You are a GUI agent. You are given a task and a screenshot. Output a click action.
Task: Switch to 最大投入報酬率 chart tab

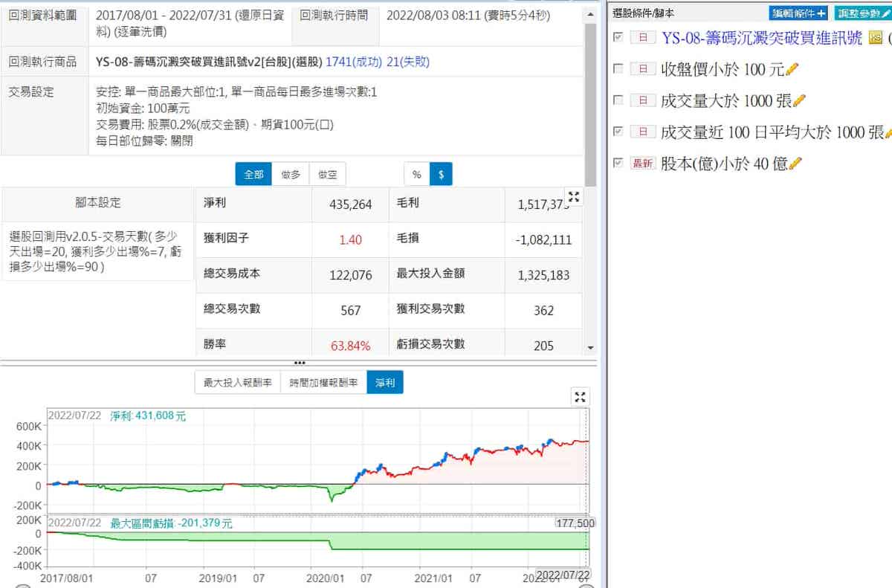point(237,382)
